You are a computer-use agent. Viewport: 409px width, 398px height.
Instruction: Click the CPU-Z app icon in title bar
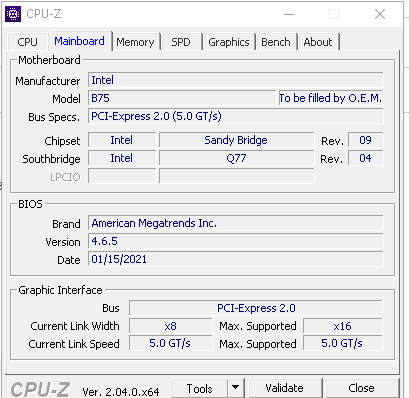tap(13, 14)
